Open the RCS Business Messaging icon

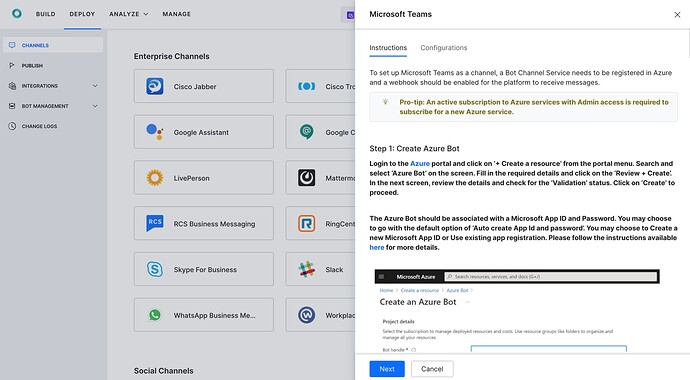[154, 223]
